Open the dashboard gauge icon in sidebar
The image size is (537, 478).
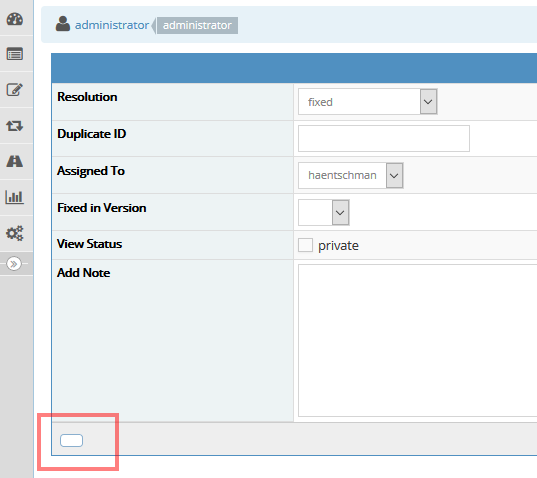coord(15,19)
